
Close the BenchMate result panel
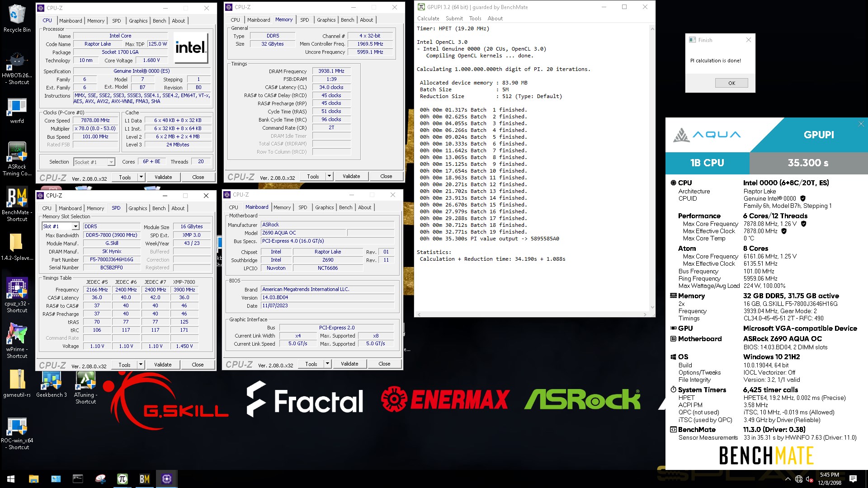coord(861,124)
